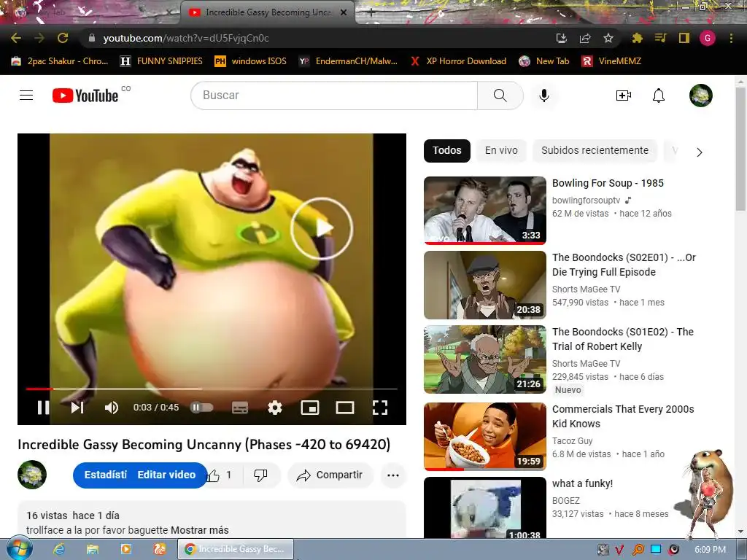
Task: Open the Chrome profile avatar G
Action: (x=708, y=38)
